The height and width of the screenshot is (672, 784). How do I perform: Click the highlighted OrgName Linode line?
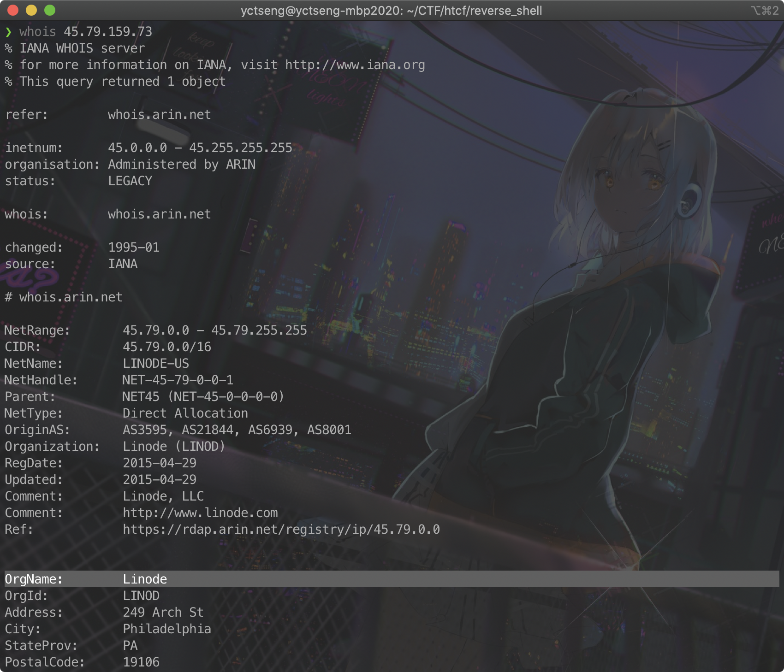coord(392,579)
